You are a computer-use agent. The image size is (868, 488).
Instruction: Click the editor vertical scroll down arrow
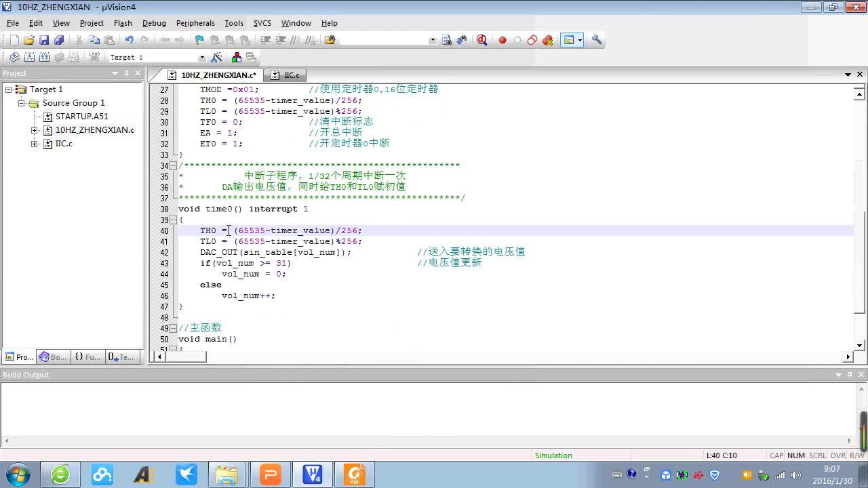(860, 346)
